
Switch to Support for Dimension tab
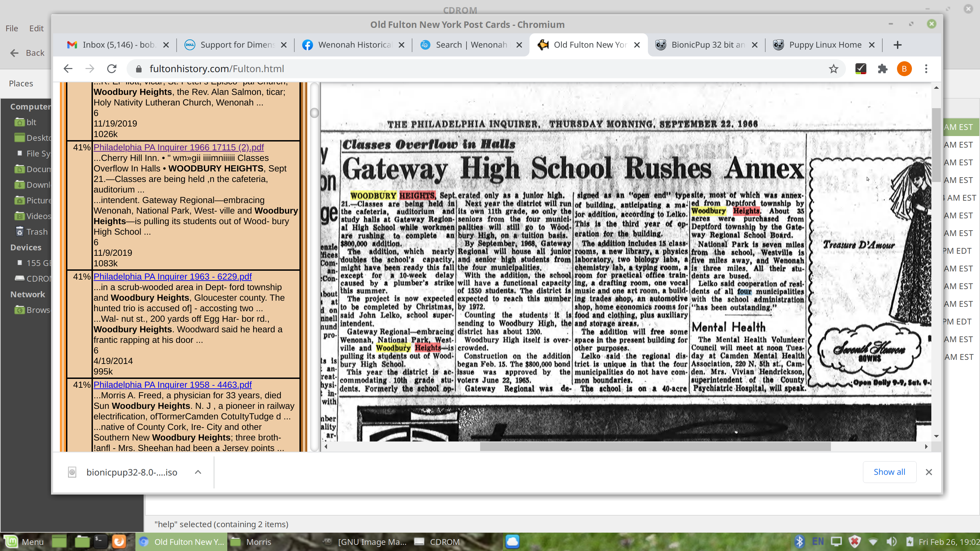click(235, 45)
